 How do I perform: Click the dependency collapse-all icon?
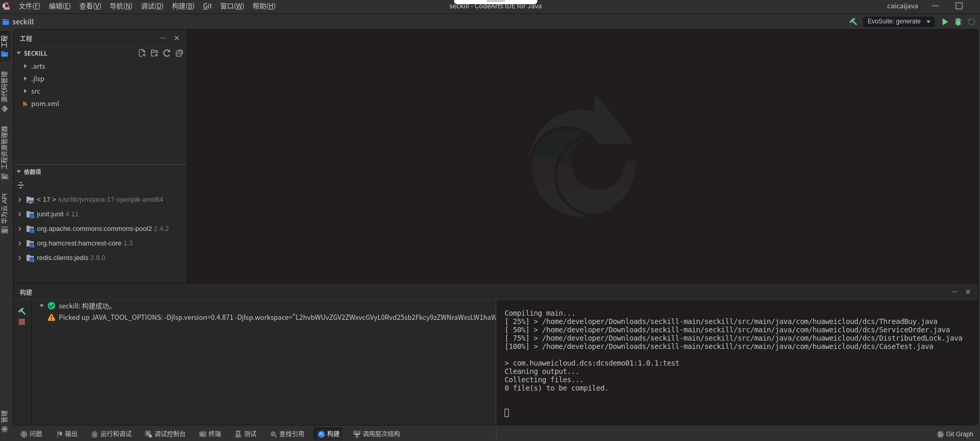point(21,185)
